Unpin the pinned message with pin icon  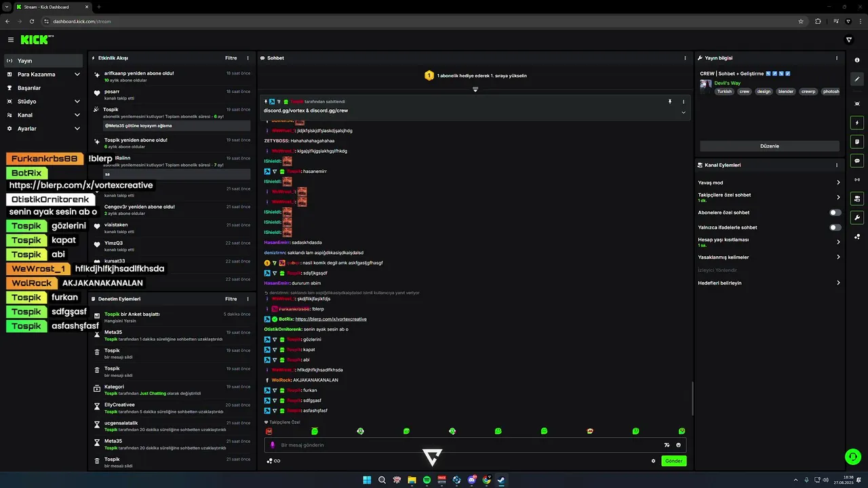pyautogui.click(x=670, y=102)
